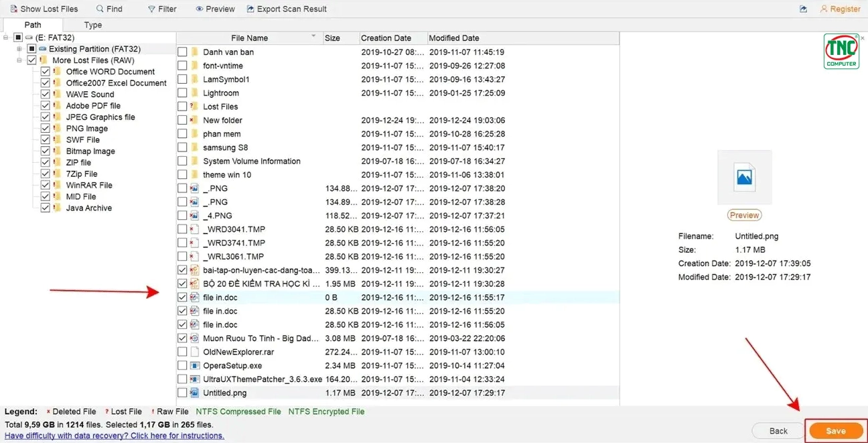The image size is (868, 443).
Task: Click the Filter funnel icon
Action: pos(152,9)
